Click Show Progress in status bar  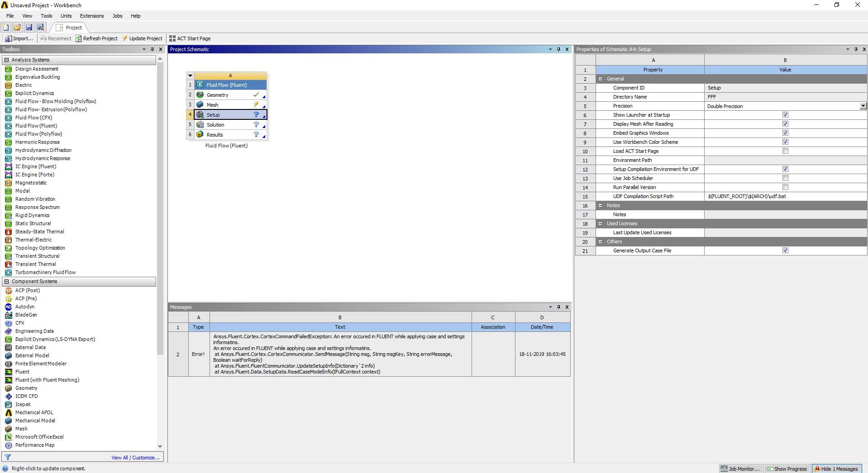(787, 469)
